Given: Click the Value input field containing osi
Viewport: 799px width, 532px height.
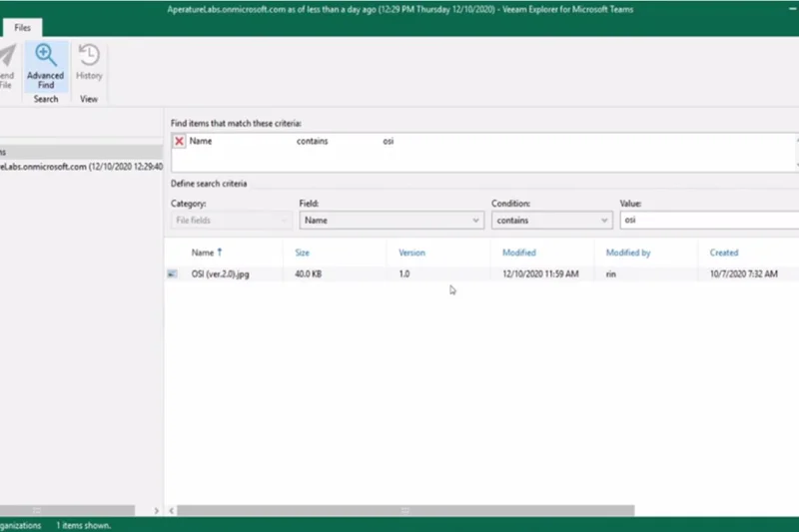Looking at the screenshot, I should tap(709, 220).
